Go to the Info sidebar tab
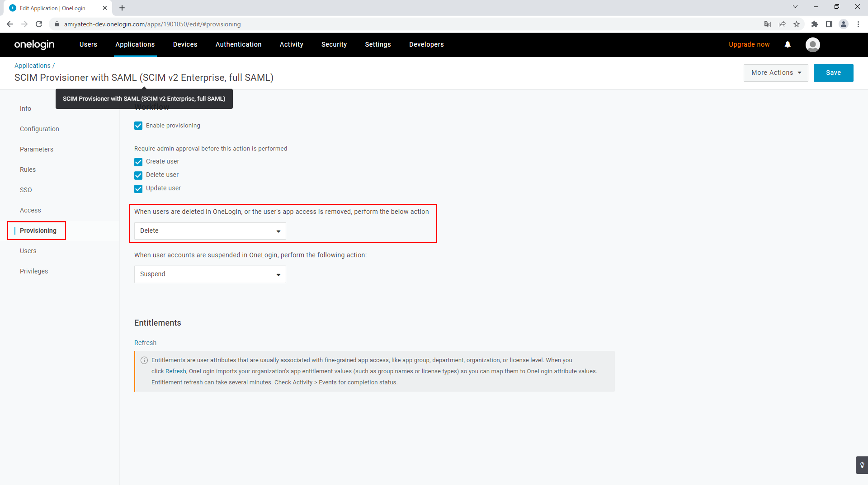 tap(25, 109)
